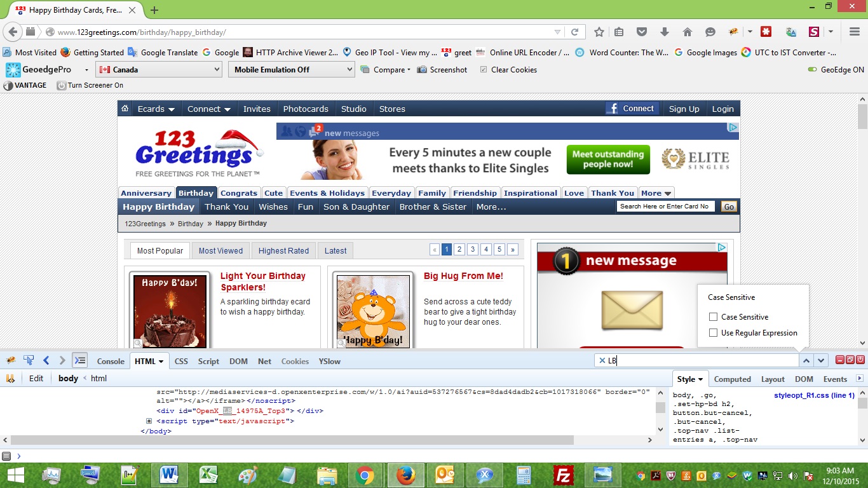Click the Edit button in Firebug HTML panel

tap(36, 378)
